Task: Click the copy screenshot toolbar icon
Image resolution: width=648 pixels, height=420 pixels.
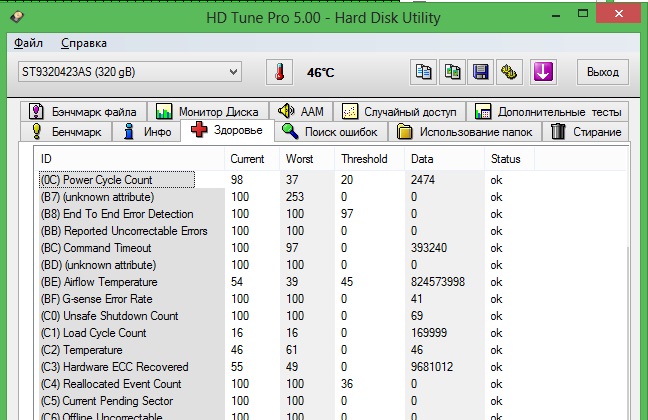Action: point(452,73)
